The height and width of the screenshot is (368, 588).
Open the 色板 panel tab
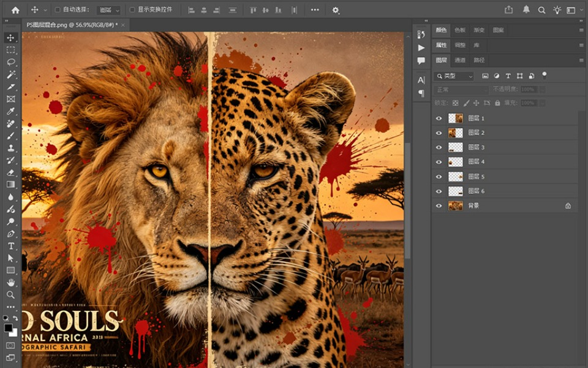tap(460, 30)
